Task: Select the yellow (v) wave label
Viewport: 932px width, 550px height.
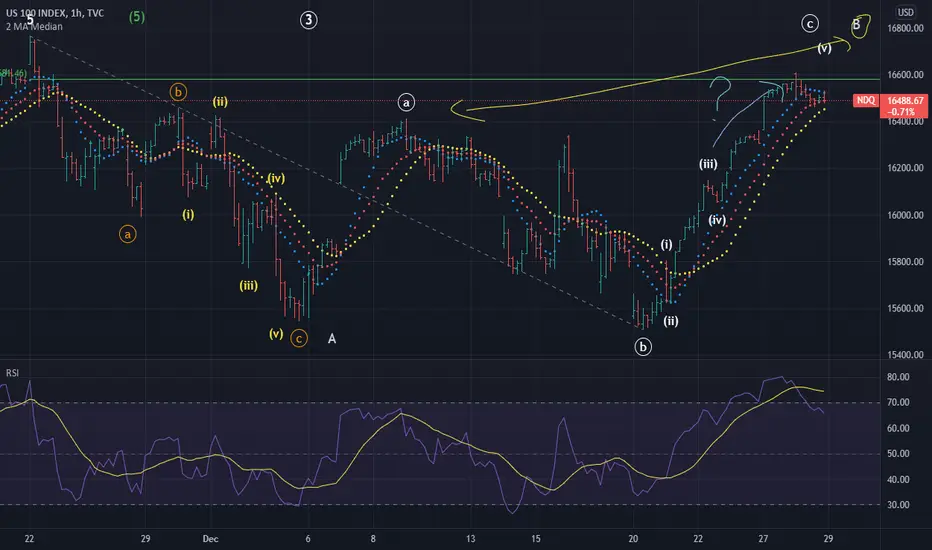Action: (276, 334)
